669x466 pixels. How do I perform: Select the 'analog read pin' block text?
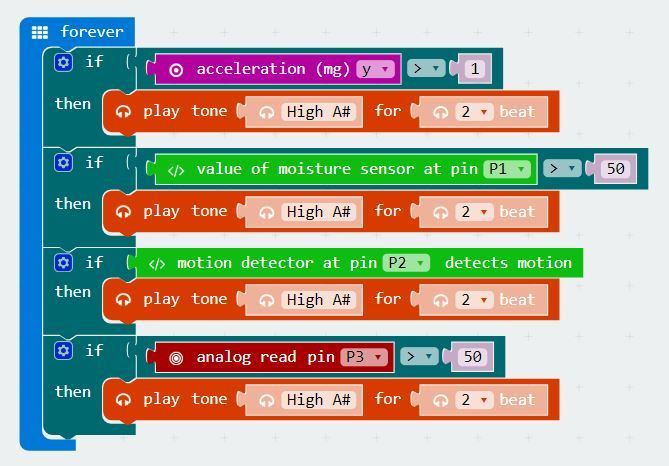[265, 357]
